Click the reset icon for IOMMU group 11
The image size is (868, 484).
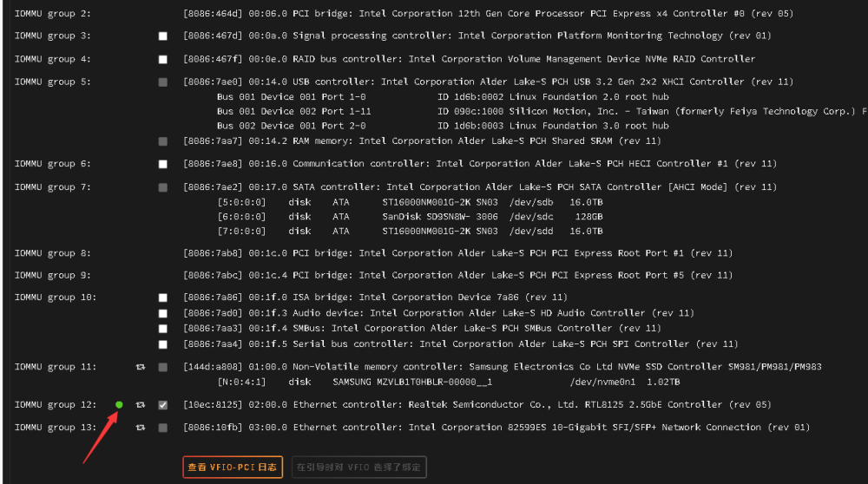[141, 367]
